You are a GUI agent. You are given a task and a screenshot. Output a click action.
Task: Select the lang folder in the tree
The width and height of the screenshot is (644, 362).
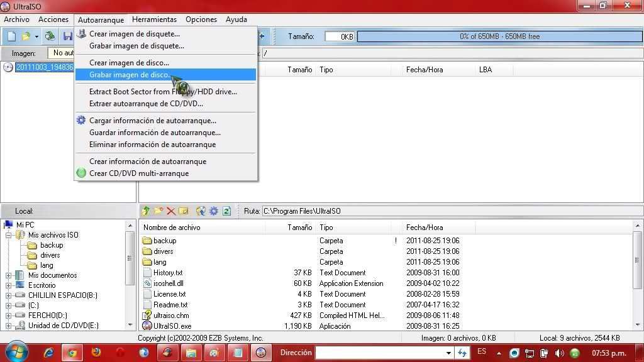click(47, 265)
